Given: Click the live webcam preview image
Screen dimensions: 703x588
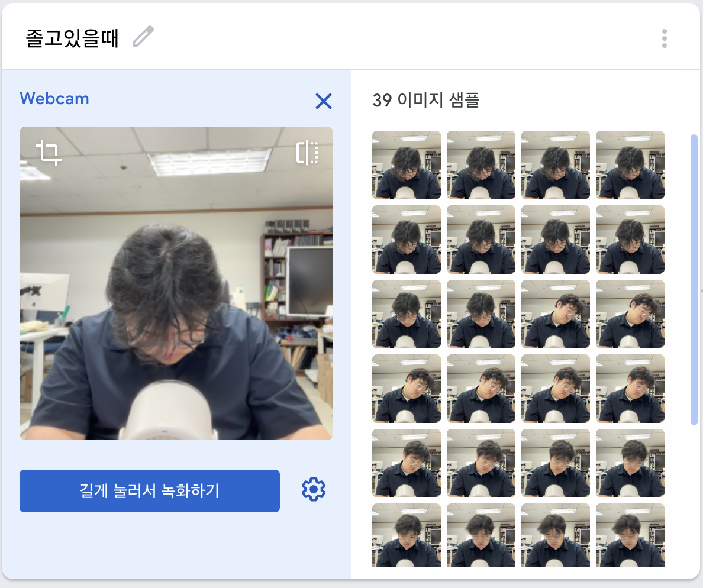Looking at the screenshot, I should point(176,283).
